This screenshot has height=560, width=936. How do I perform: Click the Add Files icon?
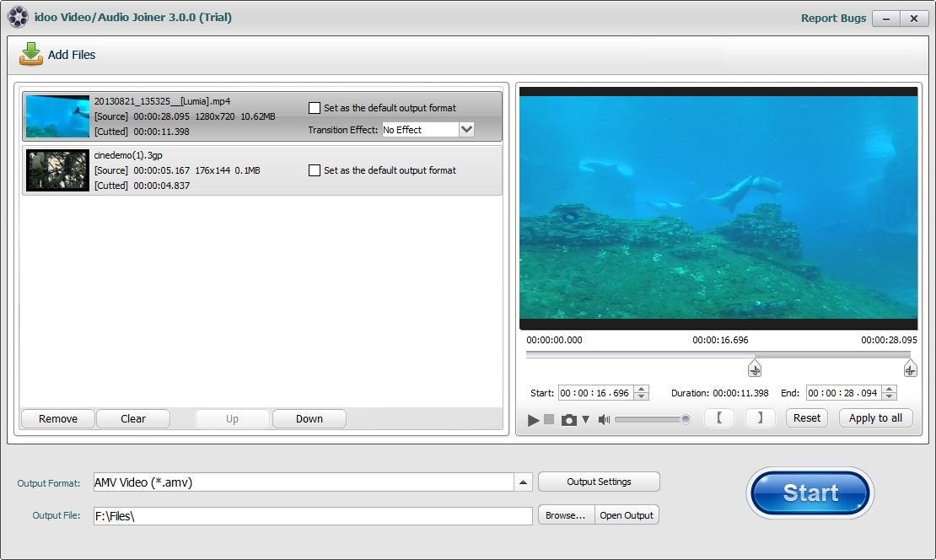point(30,54)
